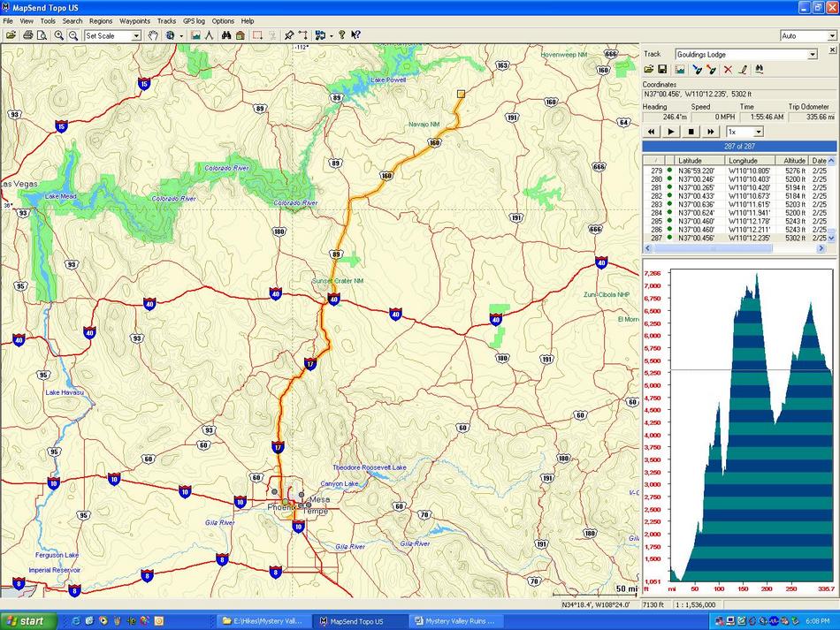Select the Zoom Out magnifier tool

coord(73,36)
